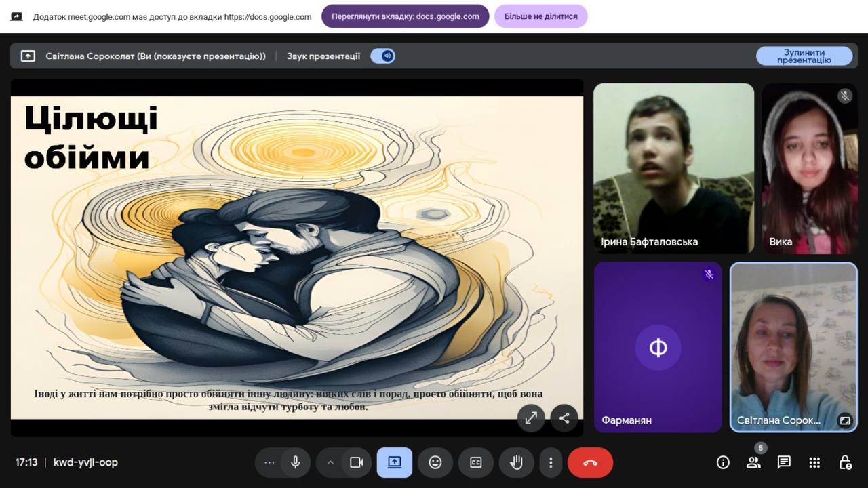Open the reactions emoji panel
Image resolution: width=868 pixels, height=488 pixels.
[435, 462]
